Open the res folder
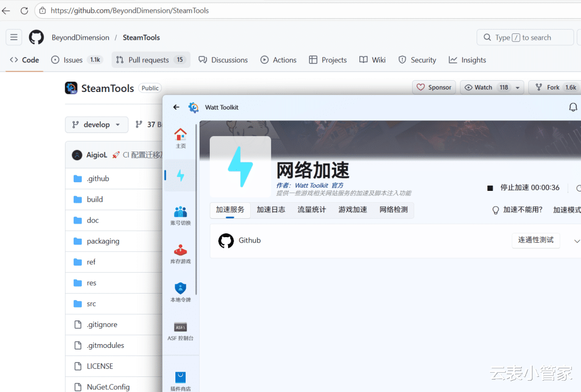581x392 pixels. pyautogui.click(x=91, y=283)
